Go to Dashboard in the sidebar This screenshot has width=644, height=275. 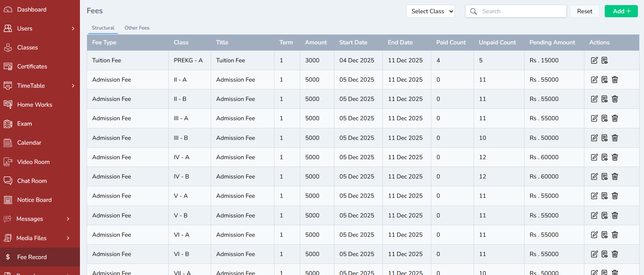click(x=32, y=9)
